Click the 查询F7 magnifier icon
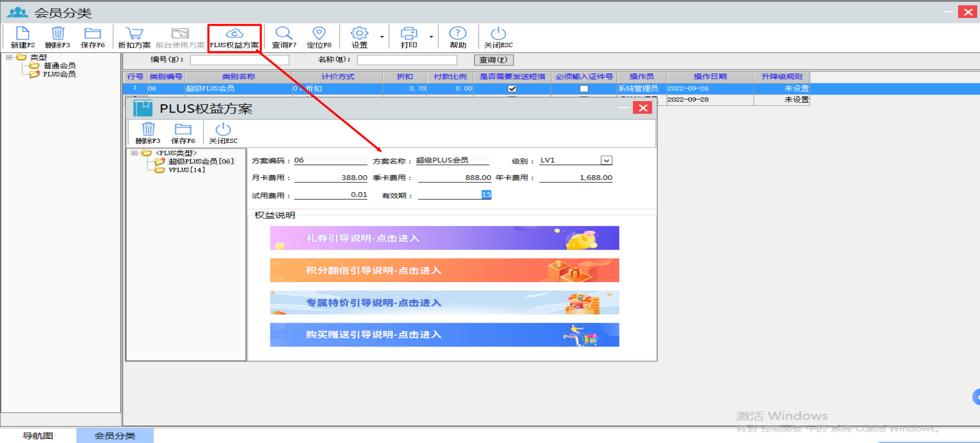This screenshot has width=980, height=443. [x=284, y=34]
